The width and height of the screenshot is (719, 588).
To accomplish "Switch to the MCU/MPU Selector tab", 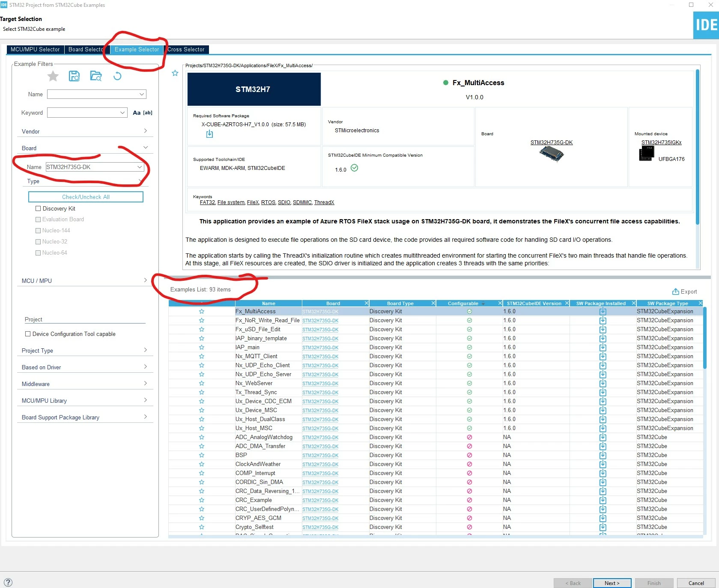I will click(x=35, y=50).
